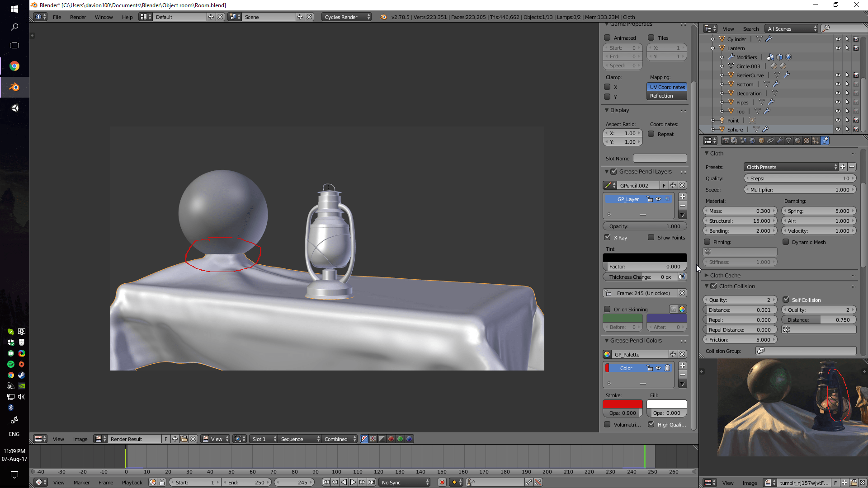Switch to the Texture properties tab
The width and height of the screenshot is (868, 488).
tap(807, 141)
